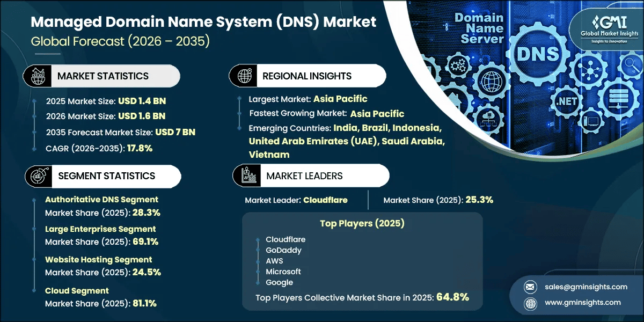The image size is (644, 322).
Task: Select the REGIONAL INSIGHTS header
Action: pos(307,76)
